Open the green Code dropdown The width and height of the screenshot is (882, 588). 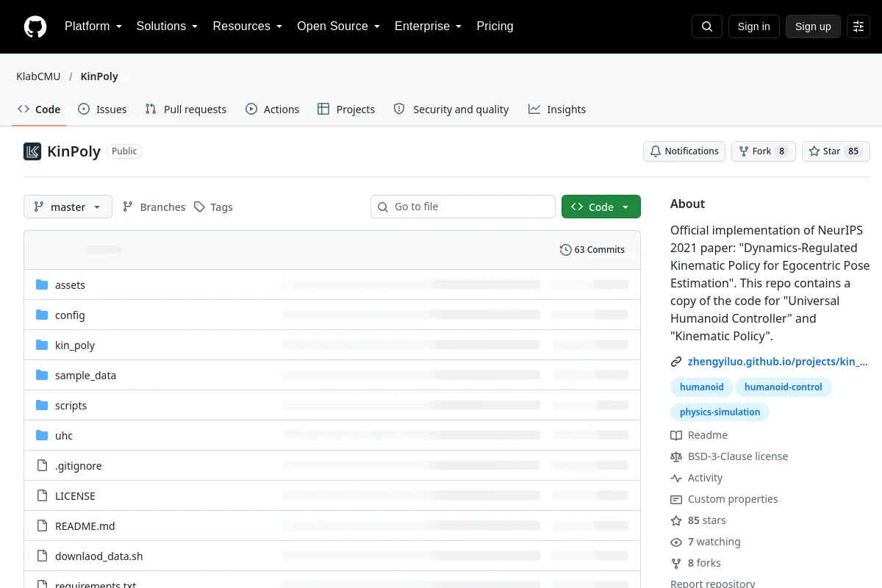click(x=601, y=207)
